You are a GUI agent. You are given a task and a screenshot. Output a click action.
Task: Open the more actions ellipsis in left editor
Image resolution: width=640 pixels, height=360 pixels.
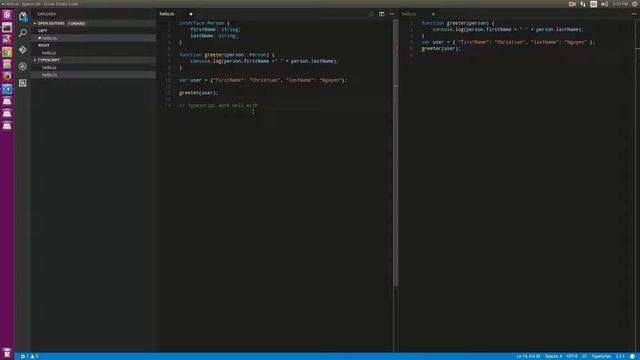(x=392, y=14)
